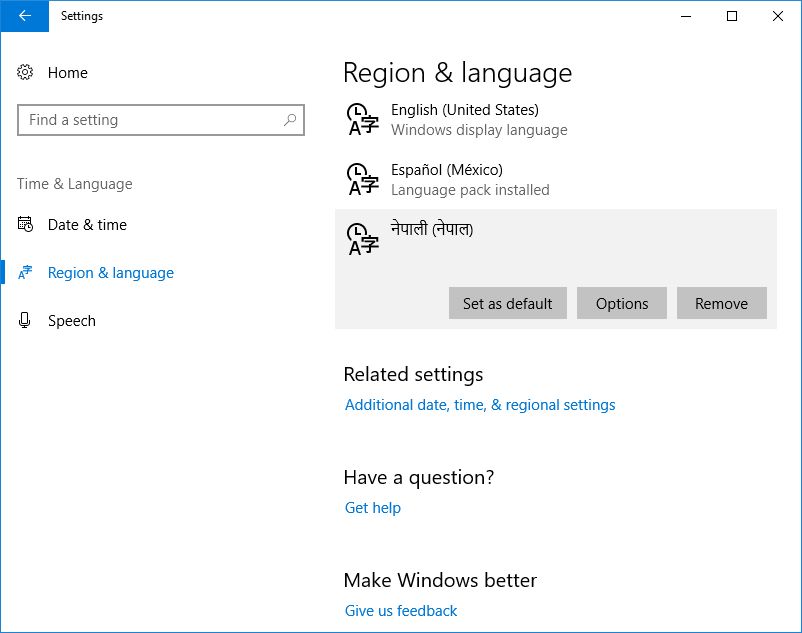Open Date & time via its calendar icon
This screenshot has height=633, width=802.
click(26, 225)
